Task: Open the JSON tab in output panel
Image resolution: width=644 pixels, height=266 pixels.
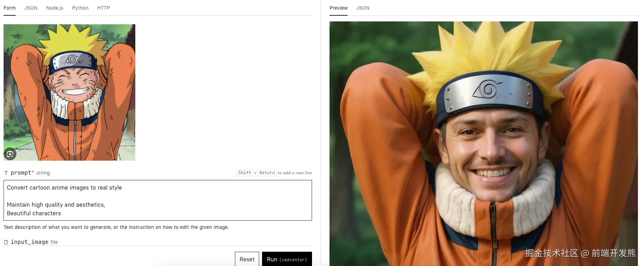Action: pos(363,8)
